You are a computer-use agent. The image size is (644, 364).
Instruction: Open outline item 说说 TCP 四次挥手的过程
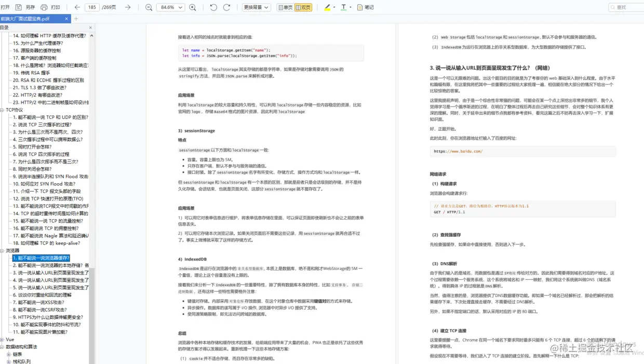tap(41, 154)
